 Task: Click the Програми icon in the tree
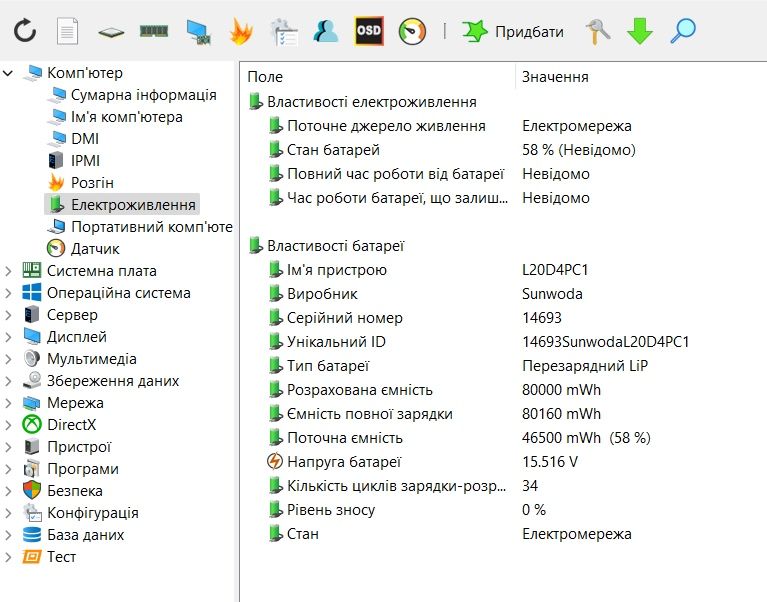coord(32,468)
